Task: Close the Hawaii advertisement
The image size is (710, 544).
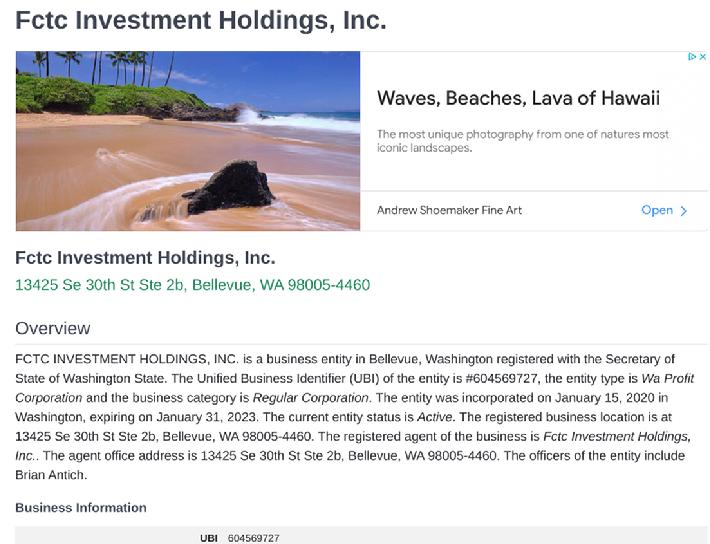Action: click(x=702, y=57)
